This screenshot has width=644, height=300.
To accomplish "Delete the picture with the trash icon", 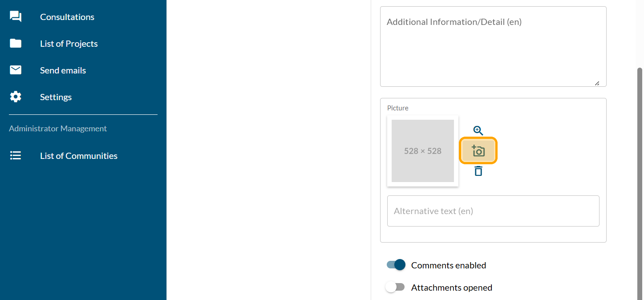I will 478,171.
